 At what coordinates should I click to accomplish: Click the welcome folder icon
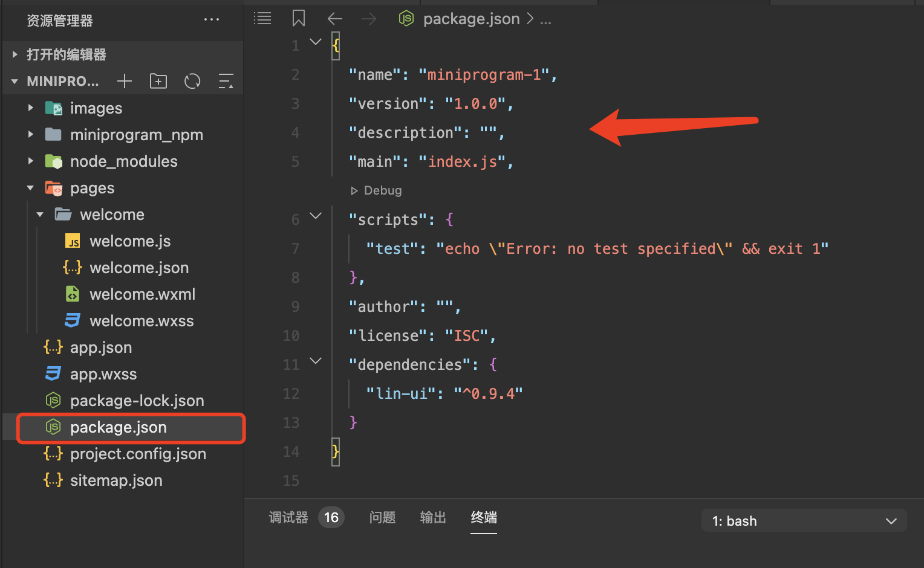click(63, 214)
